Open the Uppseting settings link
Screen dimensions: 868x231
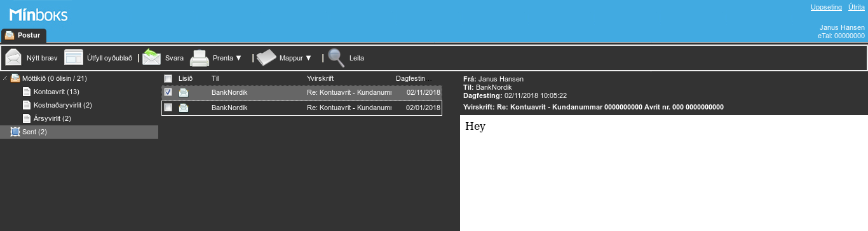826,7
